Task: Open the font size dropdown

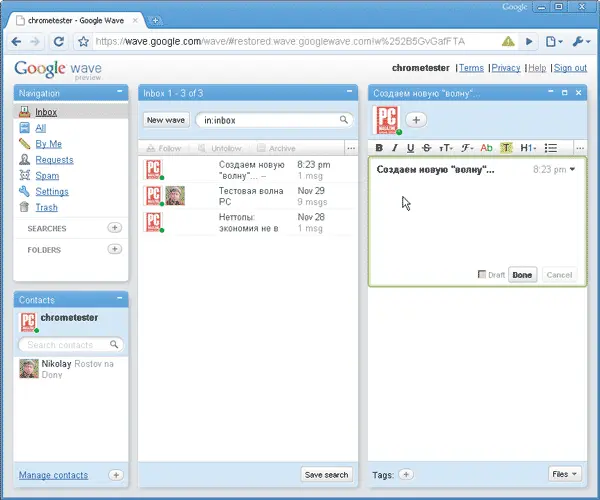Action: (x=446, y=148)
